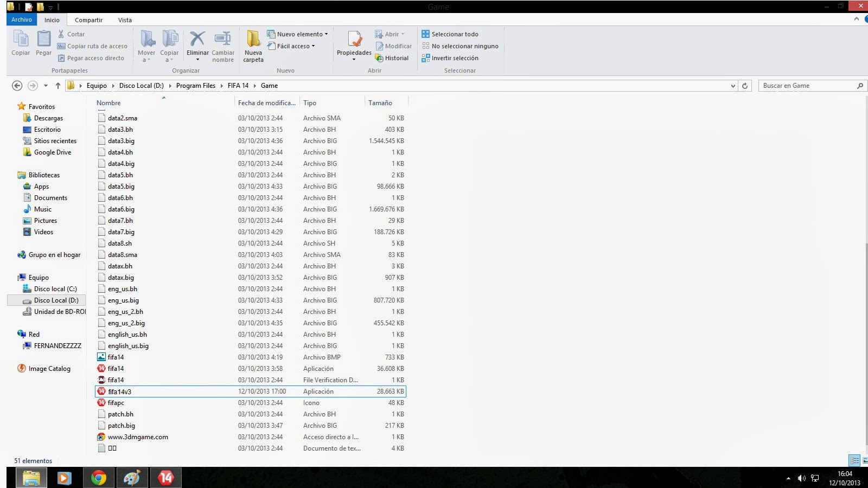Click Copiar ruta de acceso
The width and height of the screenshot is (868, 488).
[92, 46]
